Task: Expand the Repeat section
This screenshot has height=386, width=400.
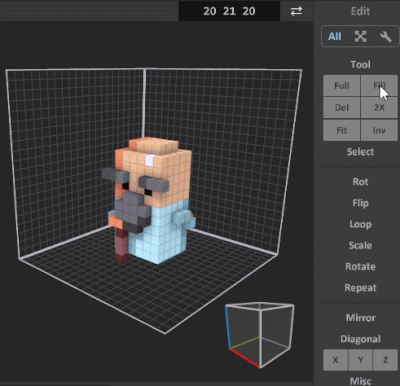Action: click(360, 288)
